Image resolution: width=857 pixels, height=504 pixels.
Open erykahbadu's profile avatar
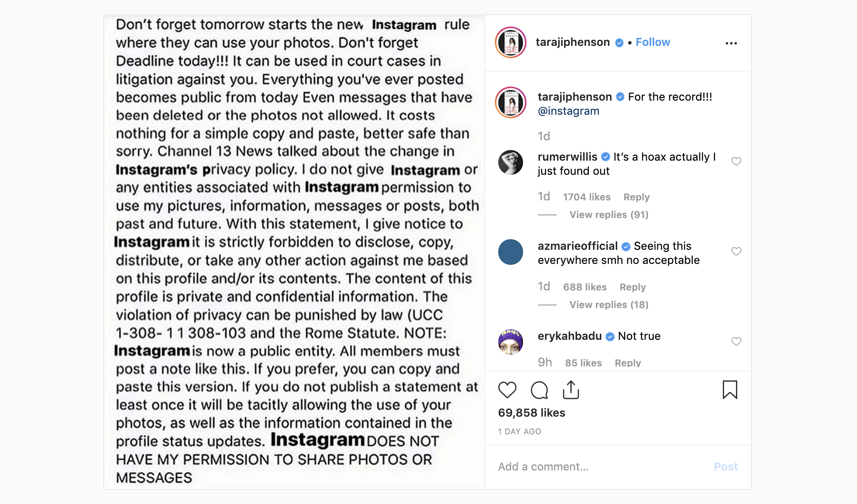click(x=511, y=342)
